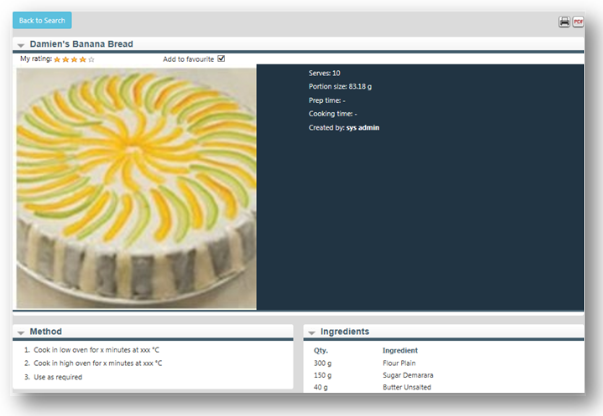Click the '300 g' quantity cell
Image resolution: width=603 pixels, height=416 pixels.
click(322, 363)
